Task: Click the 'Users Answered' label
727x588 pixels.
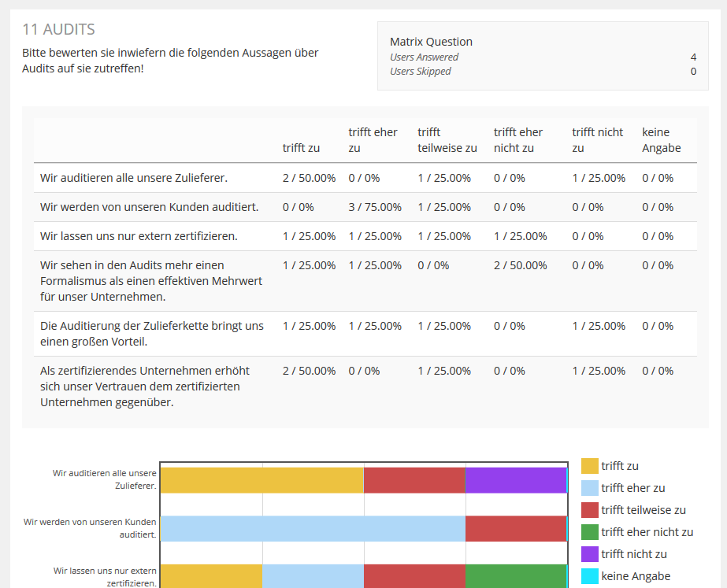Action: point(424,57)
